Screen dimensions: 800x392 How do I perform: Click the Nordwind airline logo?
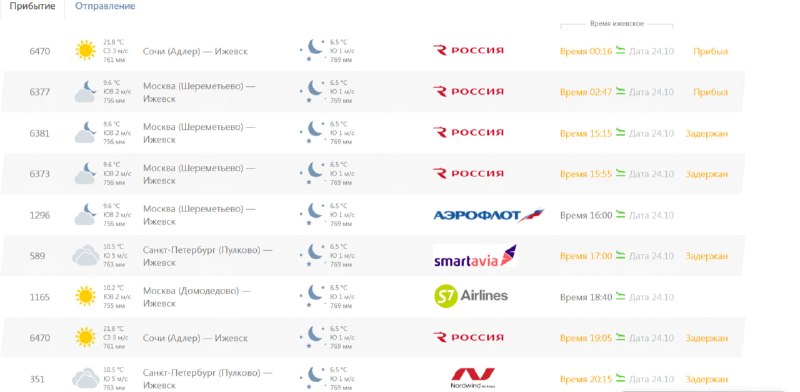point(472,378)
